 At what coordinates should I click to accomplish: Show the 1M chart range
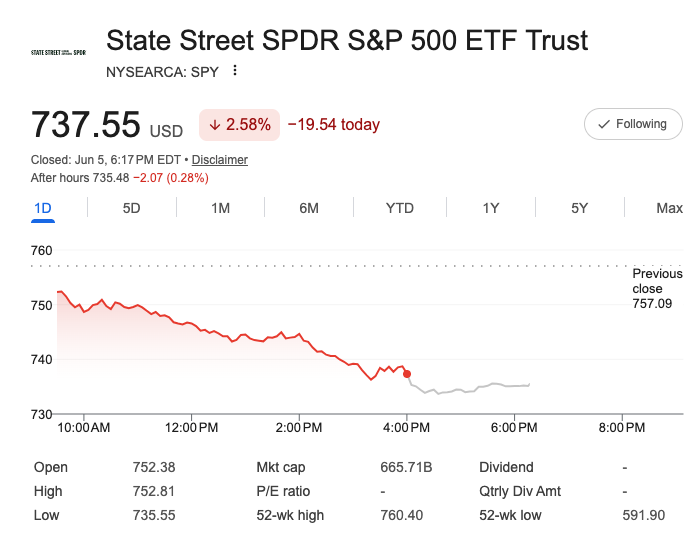coord(220,208)
